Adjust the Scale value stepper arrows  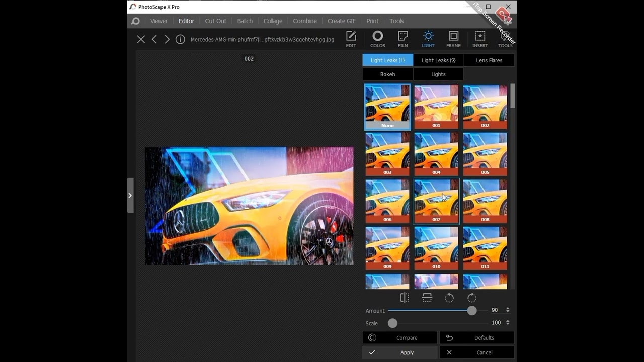coord(508,323)
